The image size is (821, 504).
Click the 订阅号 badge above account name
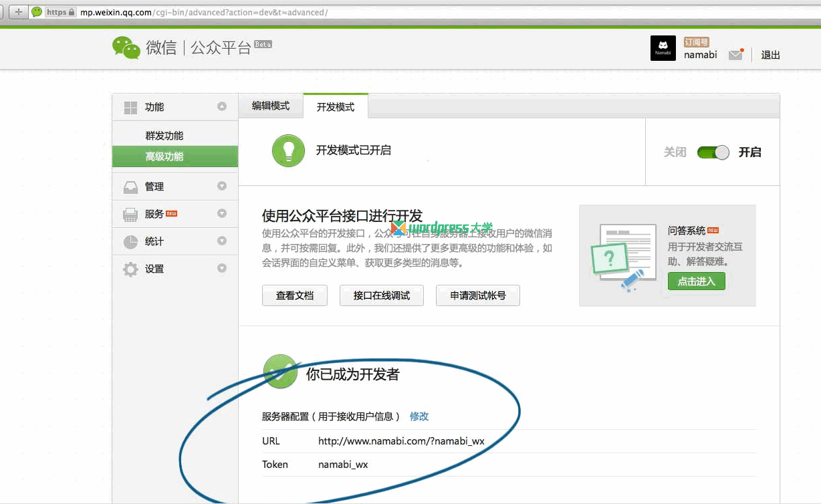pos(696,41)
